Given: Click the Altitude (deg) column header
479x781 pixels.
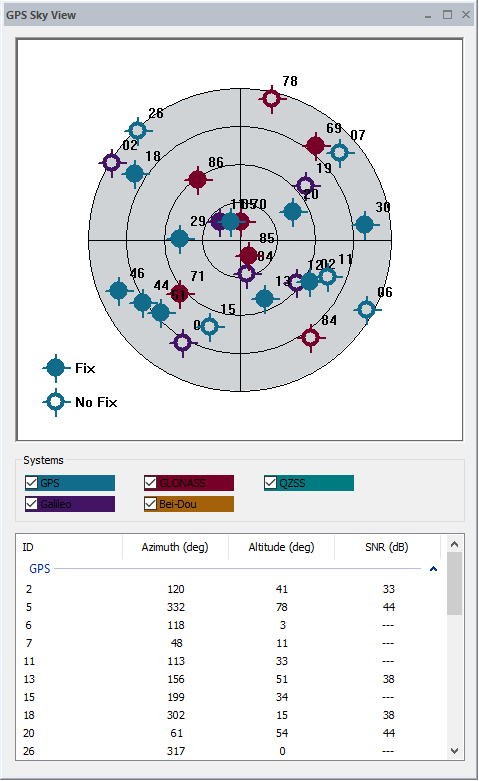Looking at the screenshot, I should (281, 547).
